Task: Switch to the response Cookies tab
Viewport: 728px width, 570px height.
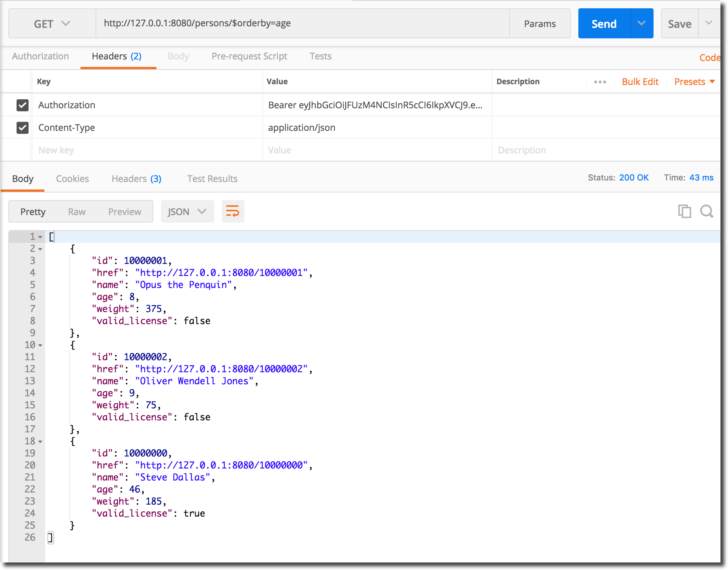Action: (x=73, y=179)
